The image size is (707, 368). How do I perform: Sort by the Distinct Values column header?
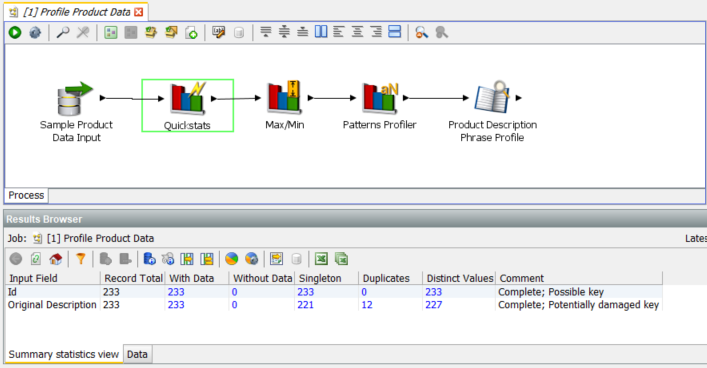coord(459,278)
